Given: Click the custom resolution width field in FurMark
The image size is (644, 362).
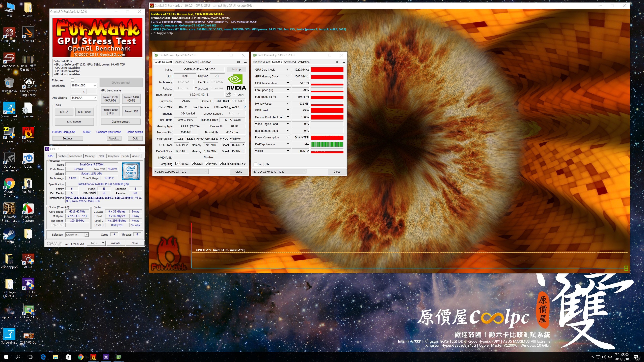Looking at the screenshot, I should 76,92.
